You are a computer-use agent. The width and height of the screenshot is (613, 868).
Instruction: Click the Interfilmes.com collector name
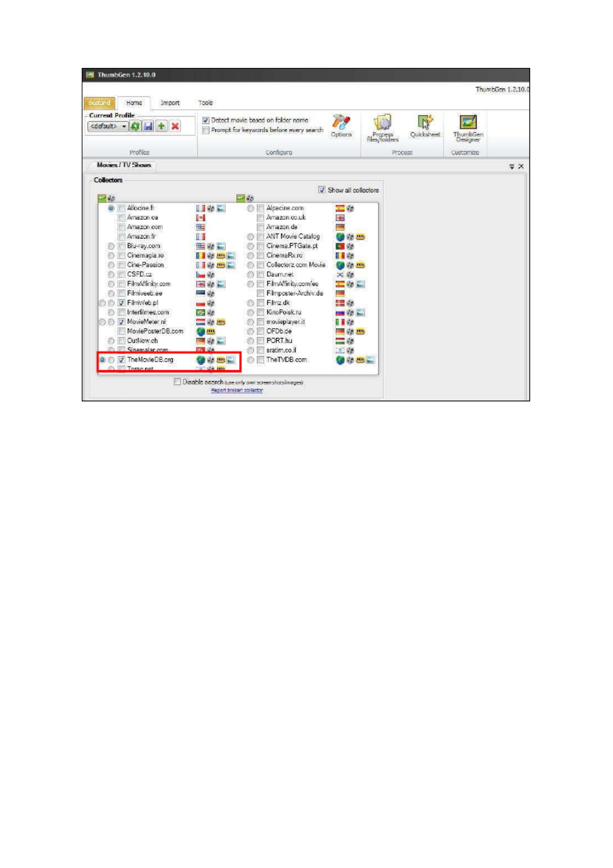pos(148,313)
